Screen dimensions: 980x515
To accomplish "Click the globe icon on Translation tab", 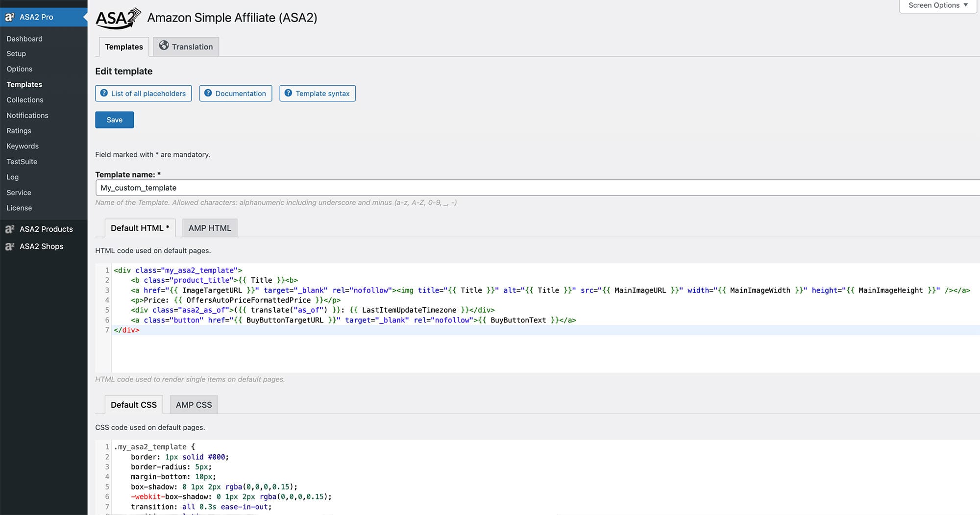I will tap(164, 46).
